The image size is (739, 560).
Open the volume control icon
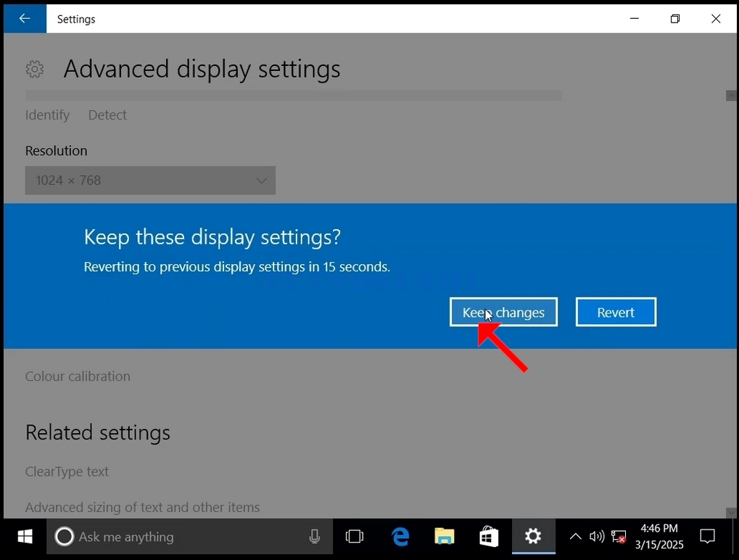[597, 537]
